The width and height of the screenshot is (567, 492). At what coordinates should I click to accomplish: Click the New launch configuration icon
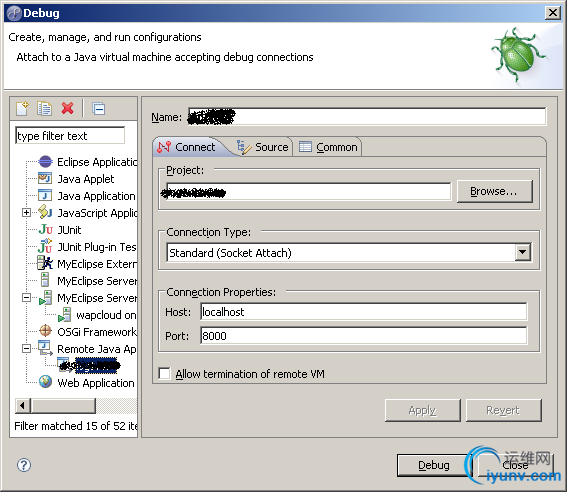point(22,108)
